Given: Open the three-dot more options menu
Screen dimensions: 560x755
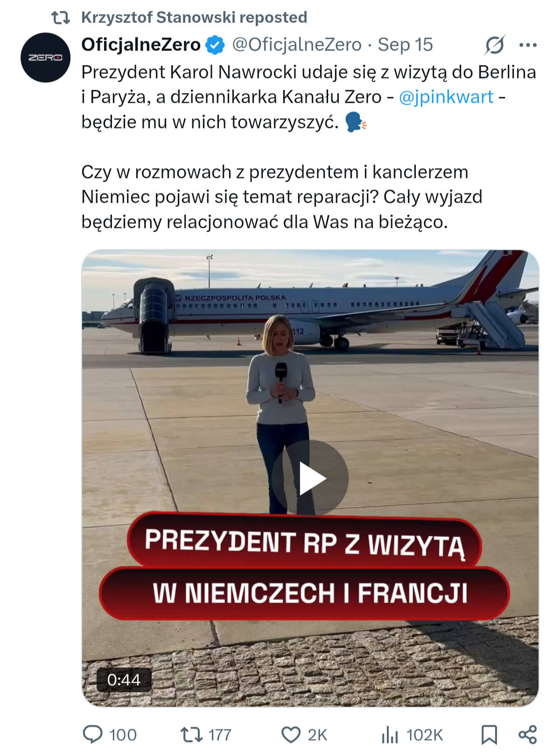Looking at the screenshot, I should pyautogui.click(x=528, y=45).
